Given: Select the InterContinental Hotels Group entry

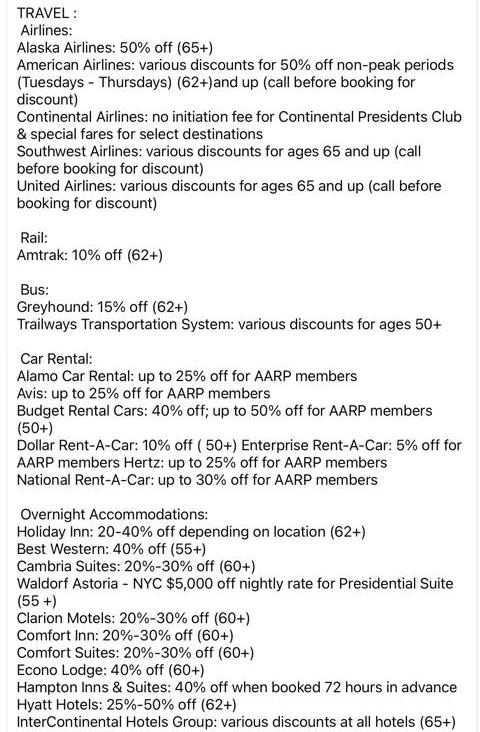Looking at the screenshot, I should pyautogui.click(x=236, y=722).
